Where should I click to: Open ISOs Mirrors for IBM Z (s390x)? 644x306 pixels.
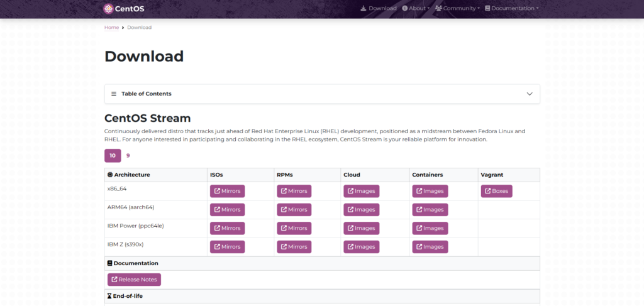pos(227,247)
